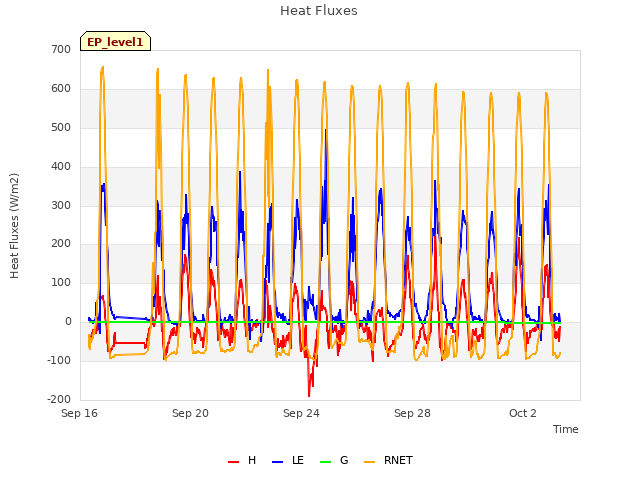The image size is (640, 480).
Task: Click the red H dip near -190 on Sep 24
Action: [309, 395]
